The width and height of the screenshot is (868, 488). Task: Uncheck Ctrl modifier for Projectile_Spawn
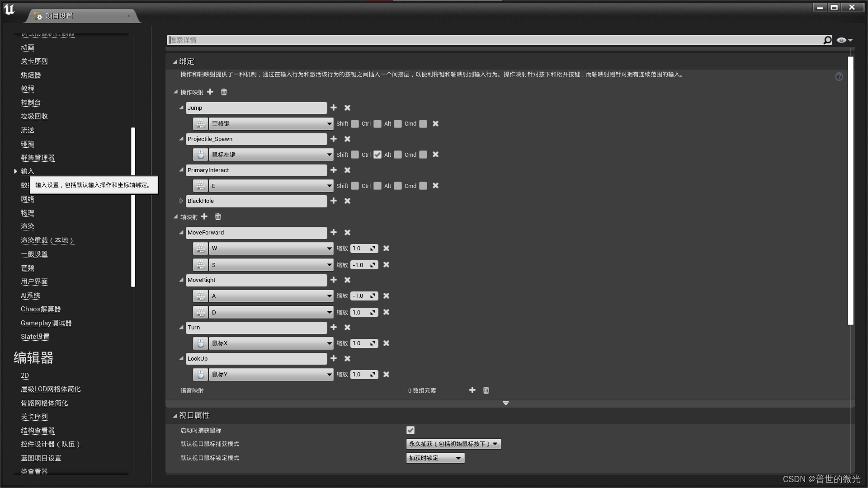[x=377, y=155]
